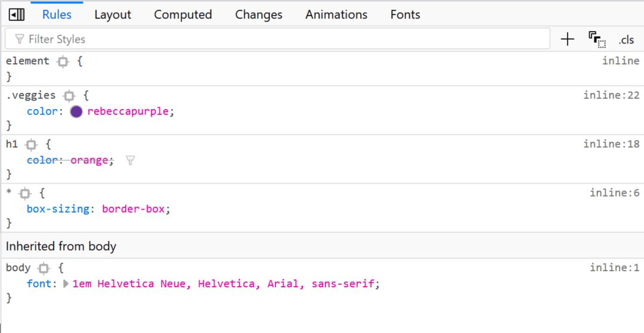644x333 pixels.
Task: Click in the Filter Styles field
Action: click(x=277, y=39)
